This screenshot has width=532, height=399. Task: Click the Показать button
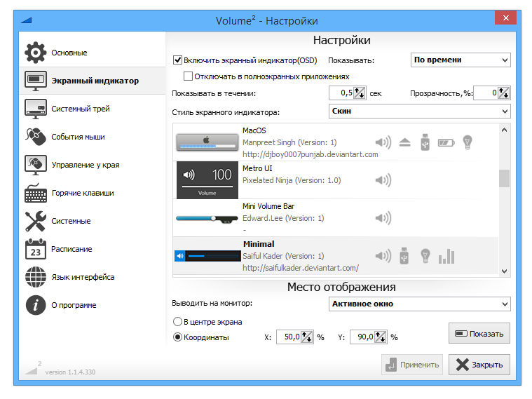(479, 334)
